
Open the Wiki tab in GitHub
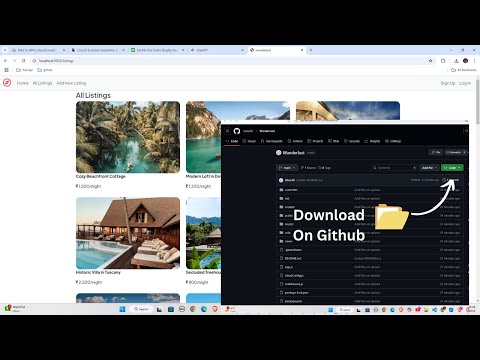tap(334, 141)
